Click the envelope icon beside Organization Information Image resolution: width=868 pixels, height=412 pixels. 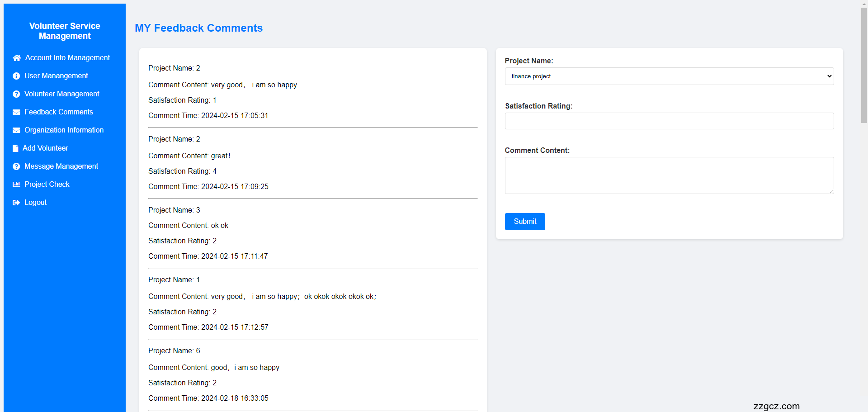tap(16, 130)
